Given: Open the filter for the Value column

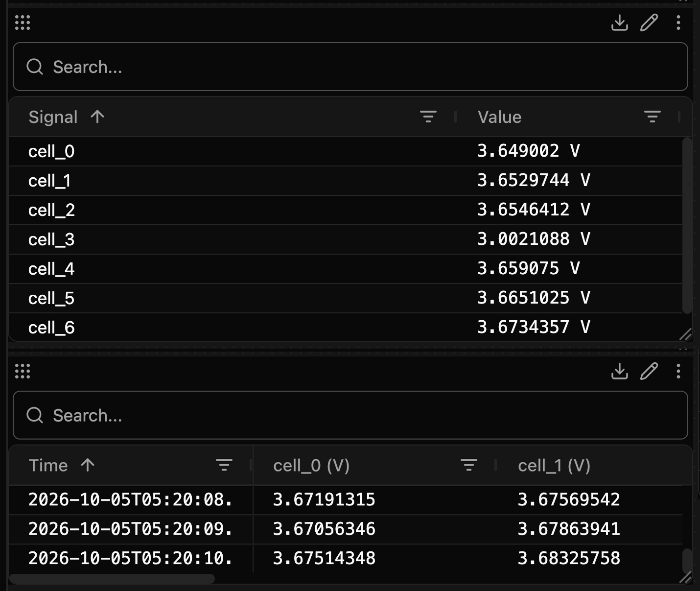Looking at the screenshot, I should [x=653, y=117].
